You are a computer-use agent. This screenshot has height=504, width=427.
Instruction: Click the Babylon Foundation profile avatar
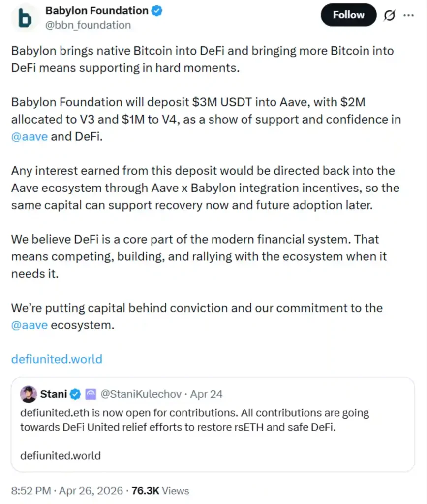(x=24, y=17)
